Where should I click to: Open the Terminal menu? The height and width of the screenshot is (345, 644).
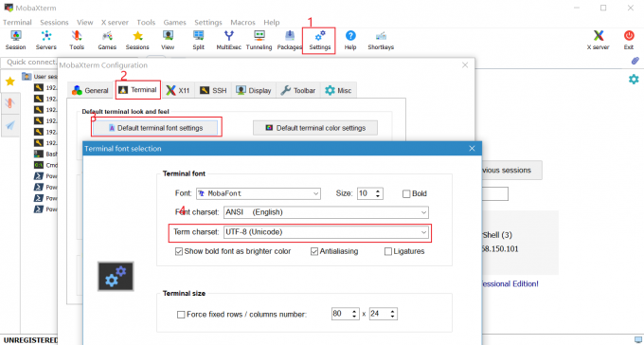point(17,22)
